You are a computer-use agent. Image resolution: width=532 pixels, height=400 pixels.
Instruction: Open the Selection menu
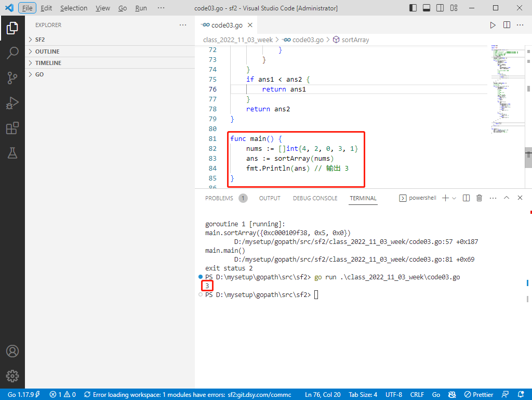pyautogui.click(x=74, y=8)
